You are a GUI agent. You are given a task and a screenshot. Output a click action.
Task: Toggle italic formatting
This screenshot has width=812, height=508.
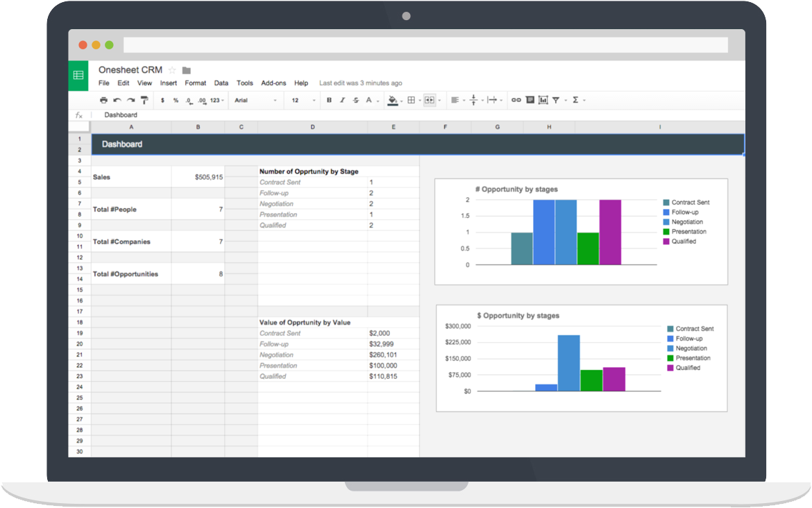[342, 100]
